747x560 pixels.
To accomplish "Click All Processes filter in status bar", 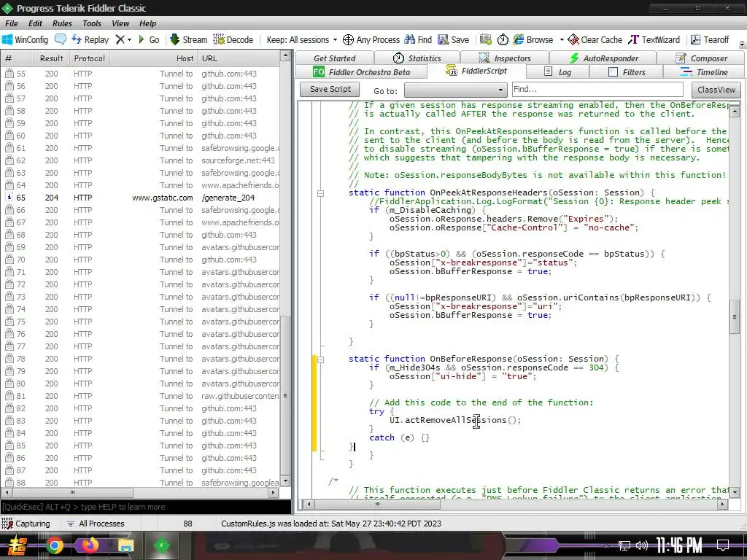I will point(95,524).
